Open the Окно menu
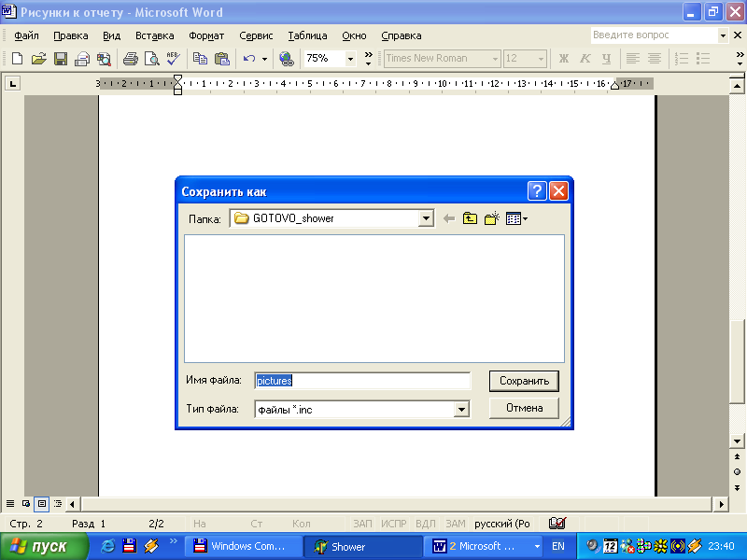 [x=354, y=35]
